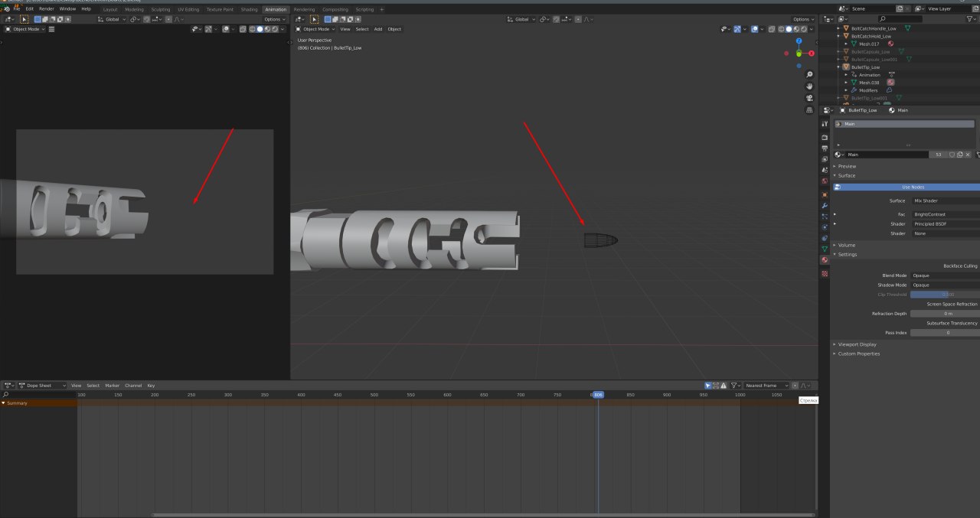Toggle proportional editing in right viewport

(x=578, y=19)
